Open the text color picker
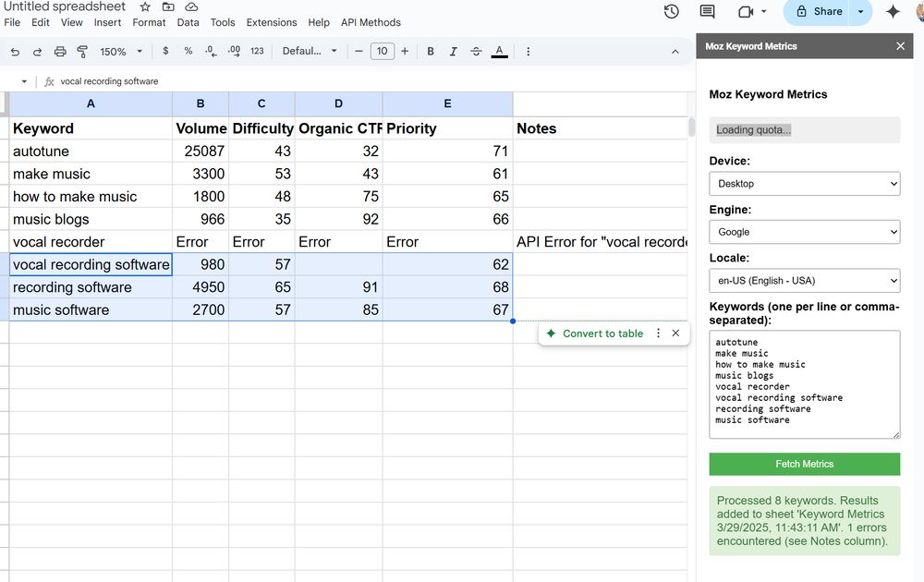924x582 pixels. pyautogui.click(x=499, y=51)
